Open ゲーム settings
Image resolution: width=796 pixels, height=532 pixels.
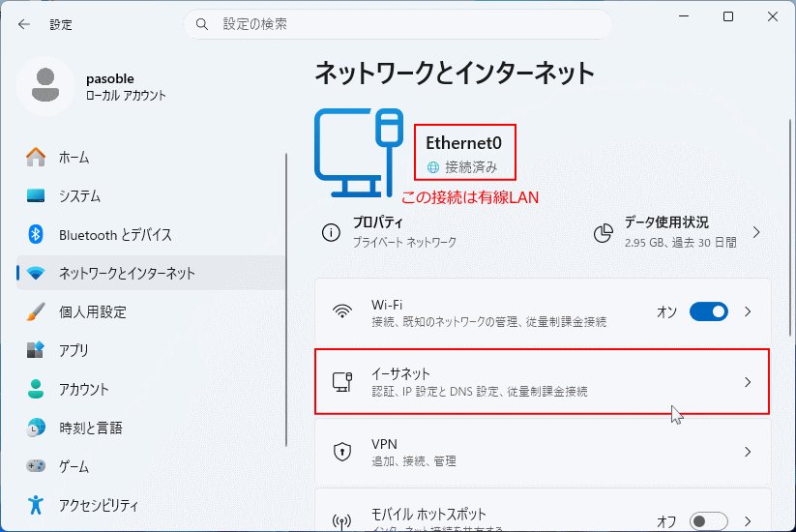(150, 466)
